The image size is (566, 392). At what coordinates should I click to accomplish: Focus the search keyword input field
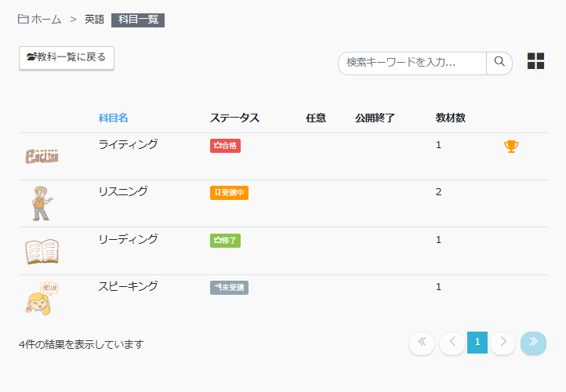(412, 63)
